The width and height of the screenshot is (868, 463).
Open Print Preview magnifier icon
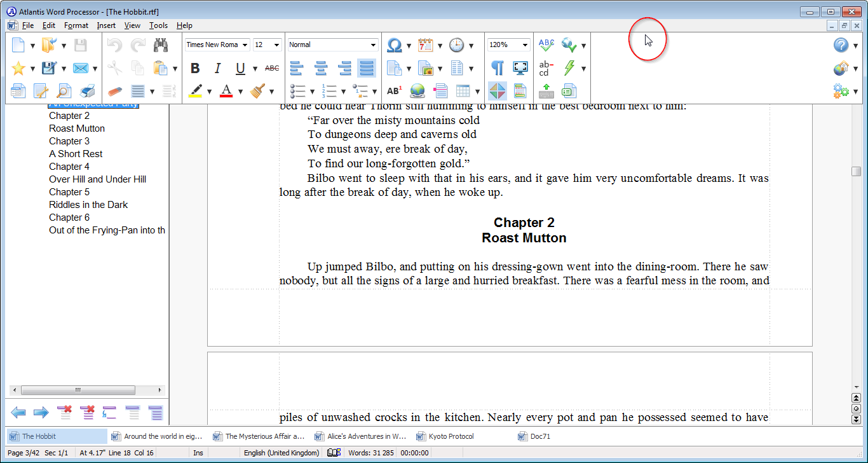(64, 91)
